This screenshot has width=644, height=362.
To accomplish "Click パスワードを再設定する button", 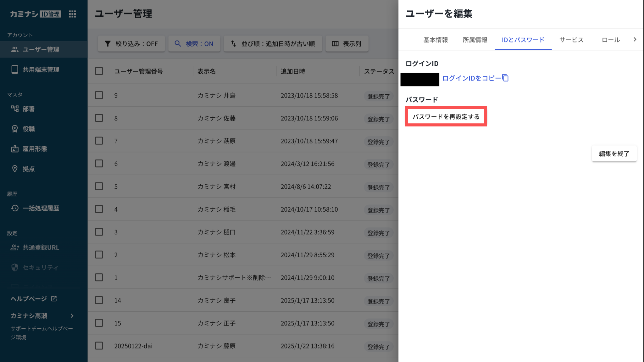I will pos(446,117).
